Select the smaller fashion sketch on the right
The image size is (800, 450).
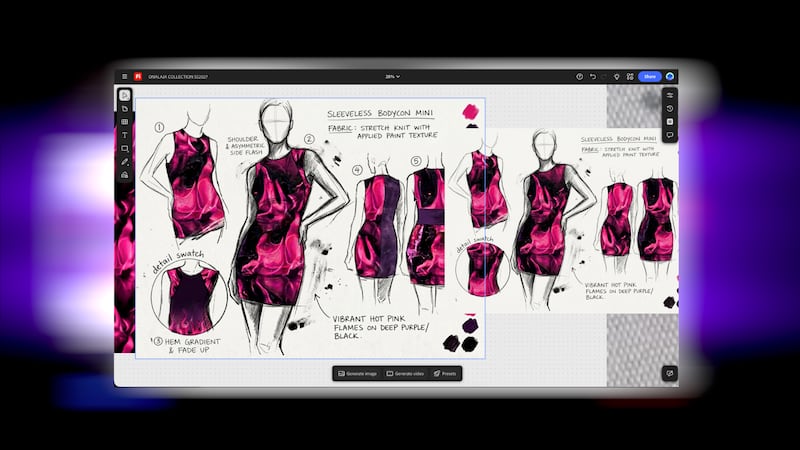click(x=581, y=220)
